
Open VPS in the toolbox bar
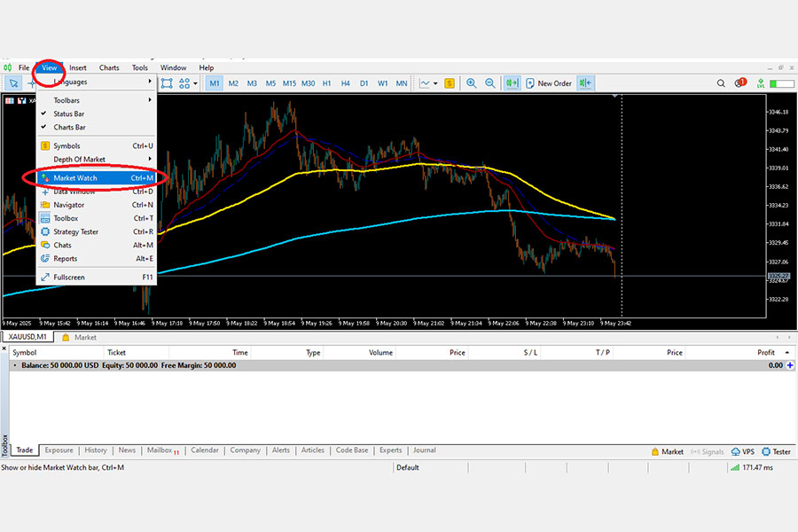[x=742, y=451]
